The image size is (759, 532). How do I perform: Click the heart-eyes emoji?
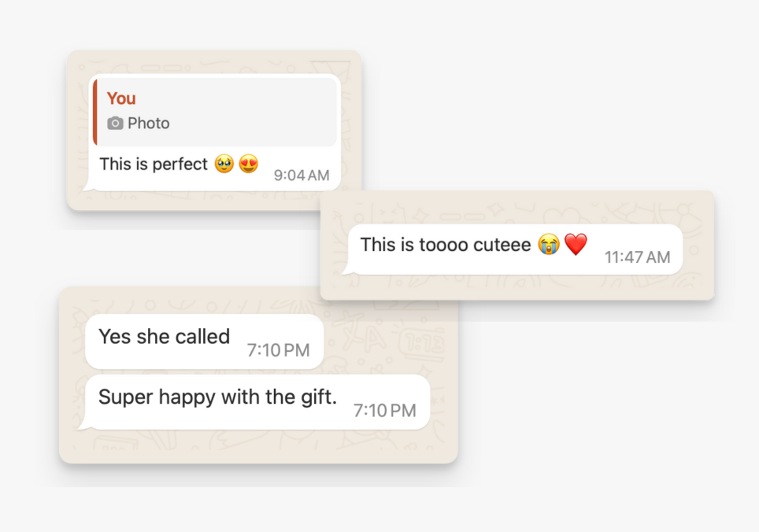pyautogui.click(x=249, y=164)
